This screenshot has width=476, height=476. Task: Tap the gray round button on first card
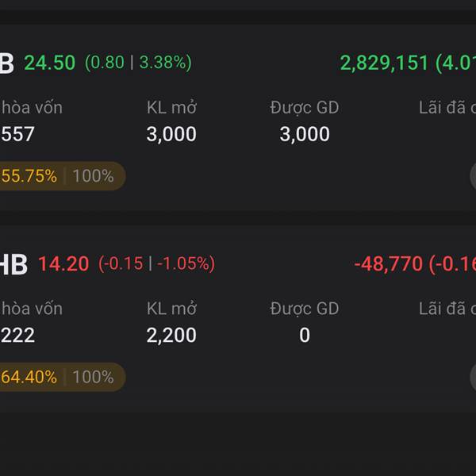pyautogui.click(x=473, y=176)
